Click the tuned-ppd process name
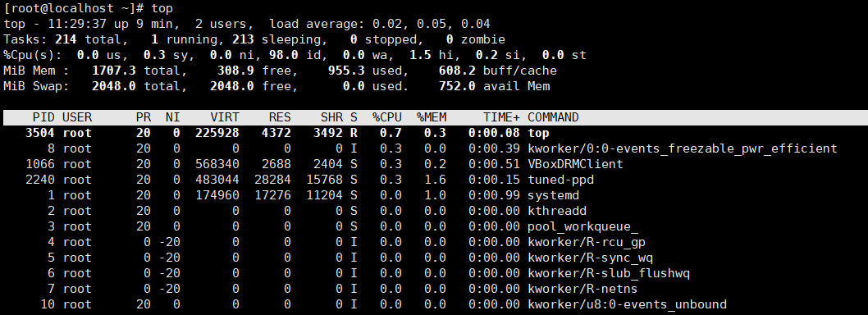Viewport: 868px width, 315px height. [561, 180]
